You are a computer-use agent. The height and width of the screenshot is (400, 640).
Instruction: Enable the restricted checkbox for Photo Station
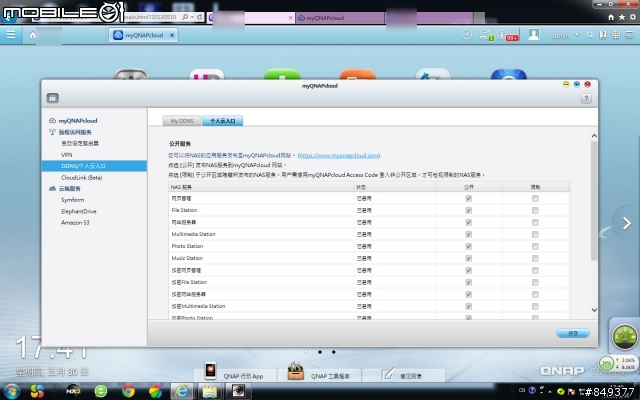pyautogui.click(x=535, y=247)
